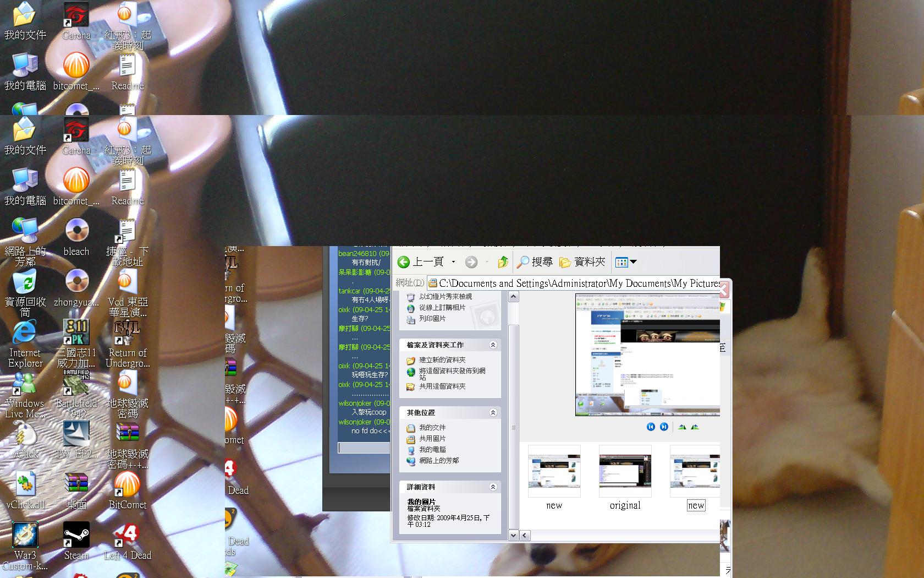This screenshot has height=578, width=924.
Task: Click chat sender name 'tankcar'
Action: (349, 291)
